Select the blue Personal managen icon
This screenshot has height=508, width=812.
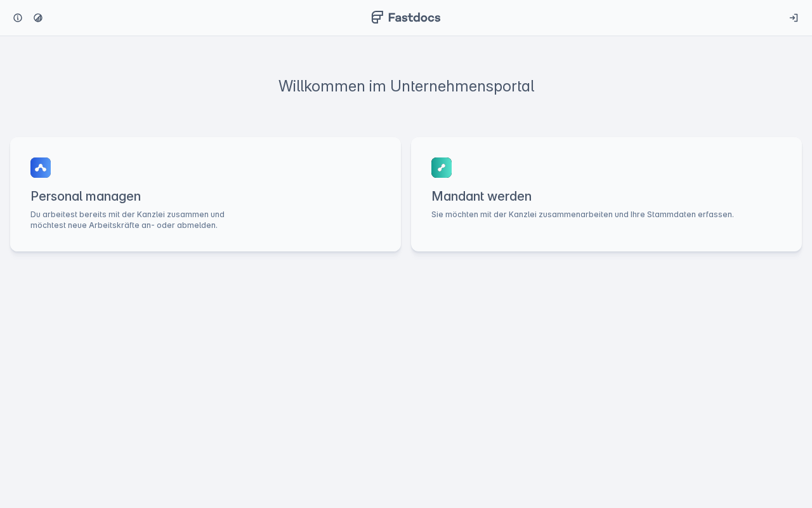[41, 168]
